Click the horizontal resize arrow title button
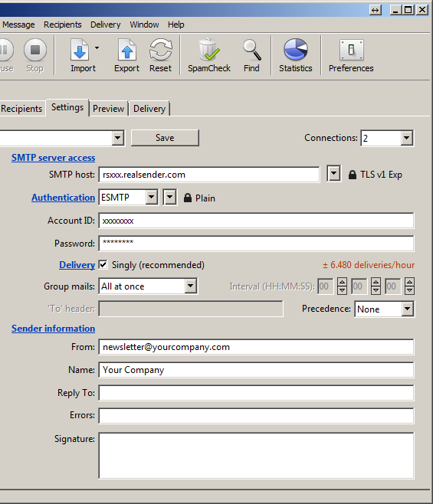The height and width of the screenshot is (504, 433). (375, 10)
